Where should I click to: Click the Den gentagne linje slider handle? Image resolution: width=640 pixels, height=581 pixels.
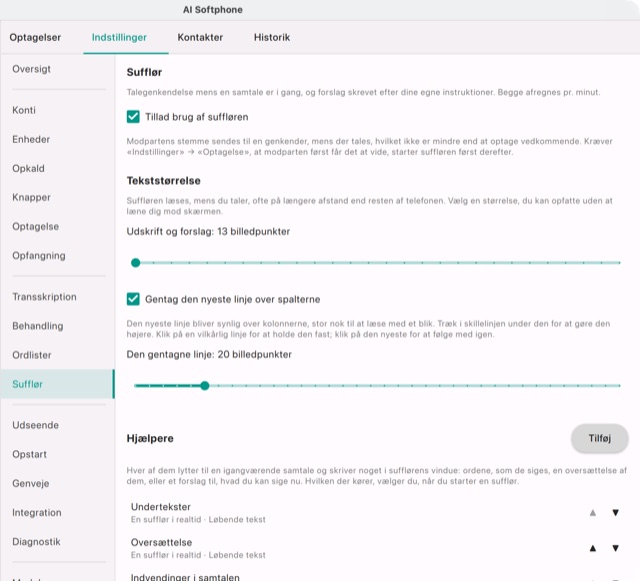click(x=205, y=385)
